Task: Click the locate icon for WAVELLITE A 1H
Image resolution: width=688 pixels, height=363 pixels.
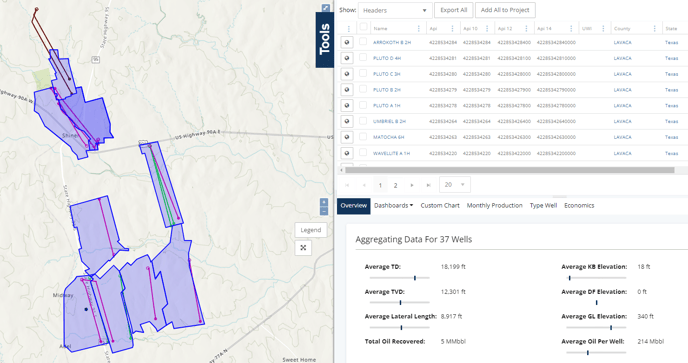Action: (x=347, y=153)
